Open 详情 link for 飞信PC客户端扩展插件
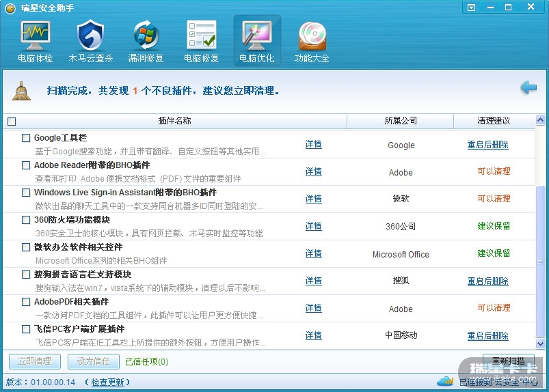 (313, 335)
